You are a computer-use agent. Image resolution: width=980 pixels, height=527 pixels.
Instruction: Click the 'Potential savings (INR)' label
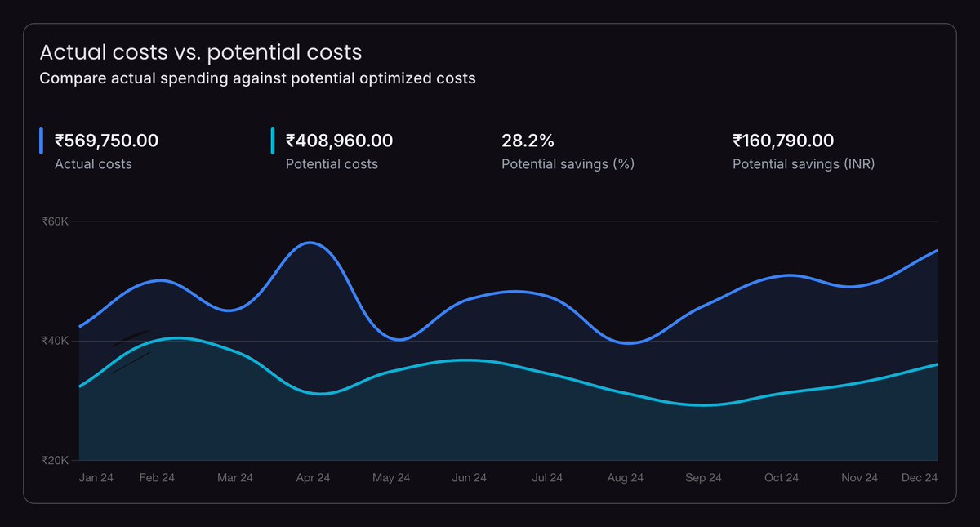coord(804,164)
